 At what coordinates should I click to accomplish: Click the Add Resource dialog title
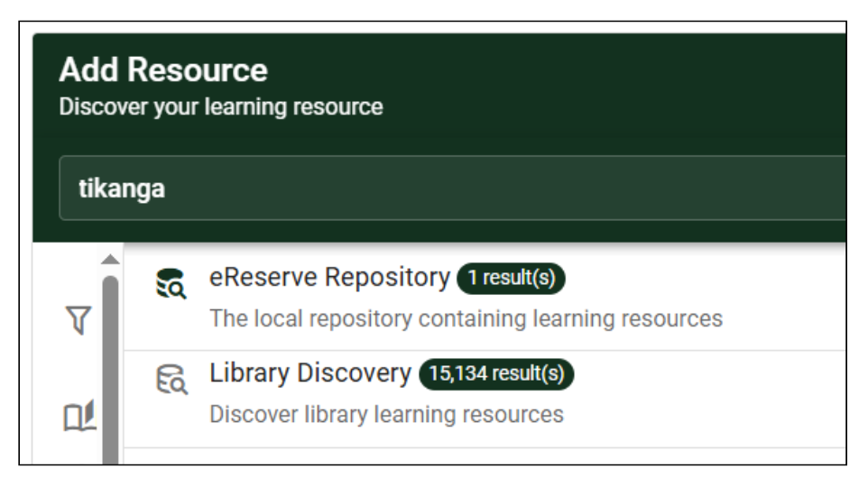(163, 70)
